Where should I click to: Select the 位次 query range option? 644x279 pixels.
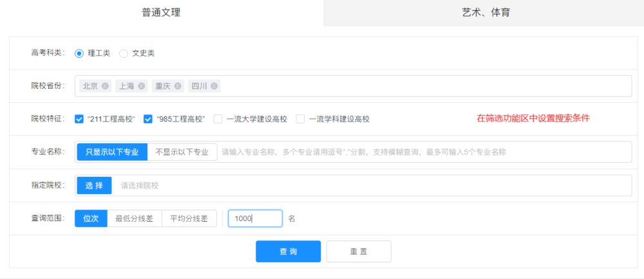coord(91,219)
